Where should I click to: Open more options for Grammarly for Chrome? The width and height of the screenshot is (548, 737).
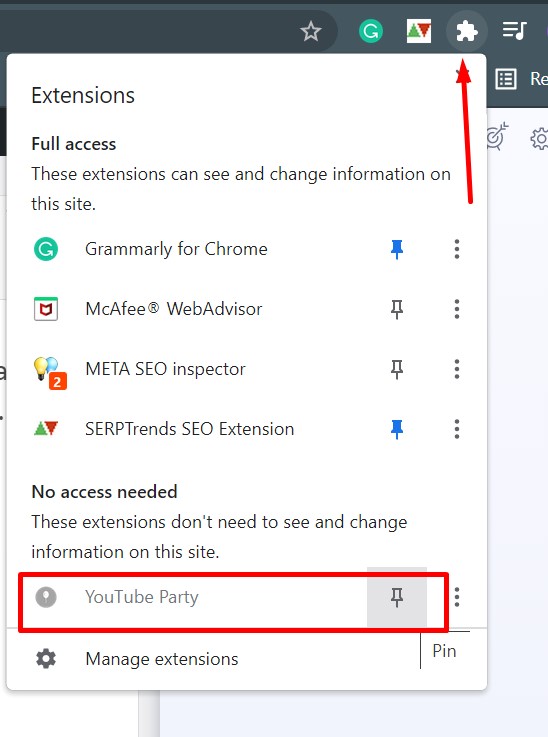pyautogui.click(x=457, y=249)
